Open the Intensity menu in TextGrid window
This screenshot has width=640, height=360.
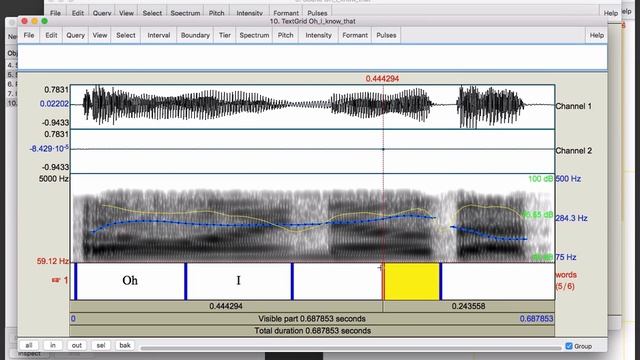(x=318, y=35)
